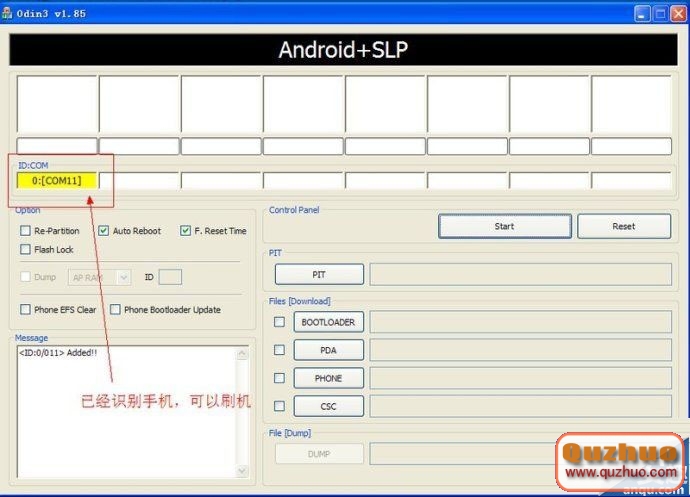Maximize the Odin3 window
This screenshot has height=497, width=690.
pyautogui.click(x=660, y=14)
